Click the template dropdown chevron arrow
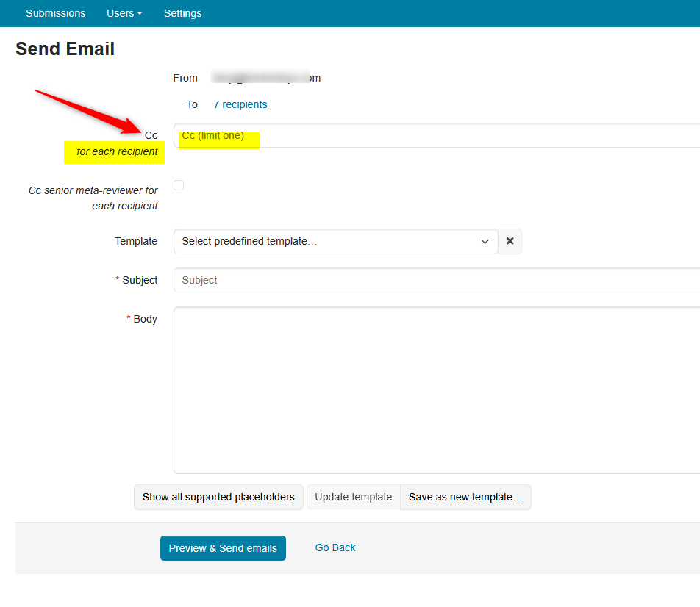The height and width of the screenshot is (607, 700). coord(485,241)
